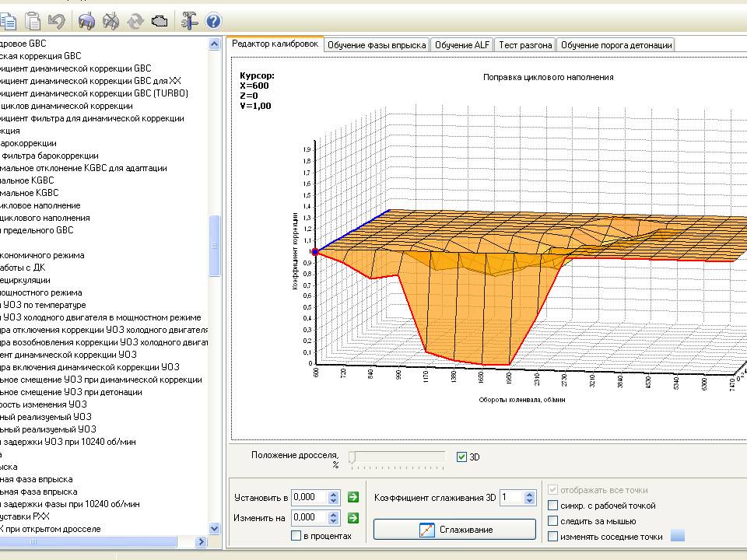Select 'отклонение KGBC для адаптации' item
Viewport: 747px width, 560px height.
click(83, 168)
